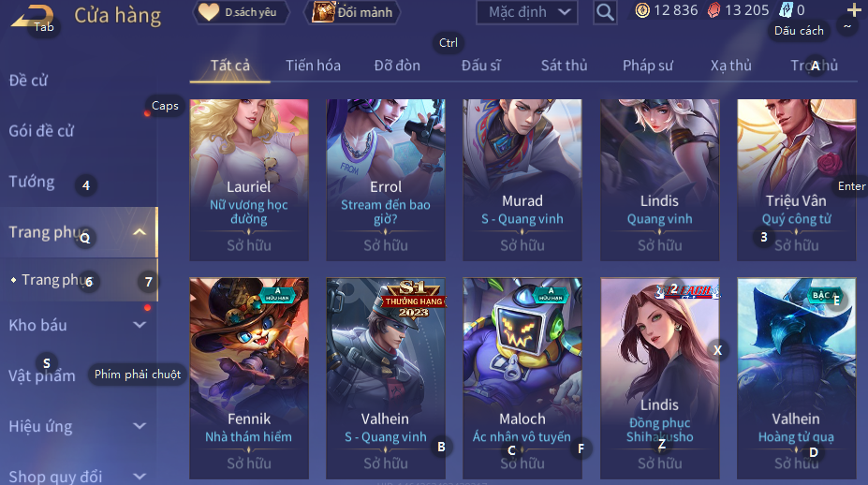The width and height of the screenshot is (868, 485).
Task: Click the blue voucher currency icon
Action: click(x=787, y=10)
